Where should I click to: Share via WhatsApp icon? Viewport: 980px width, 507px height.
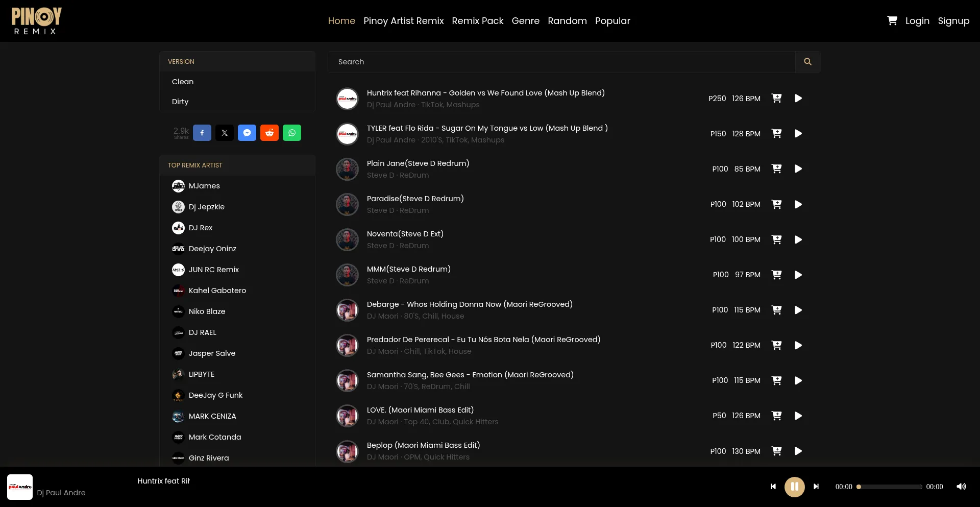[x=292, y=133]
